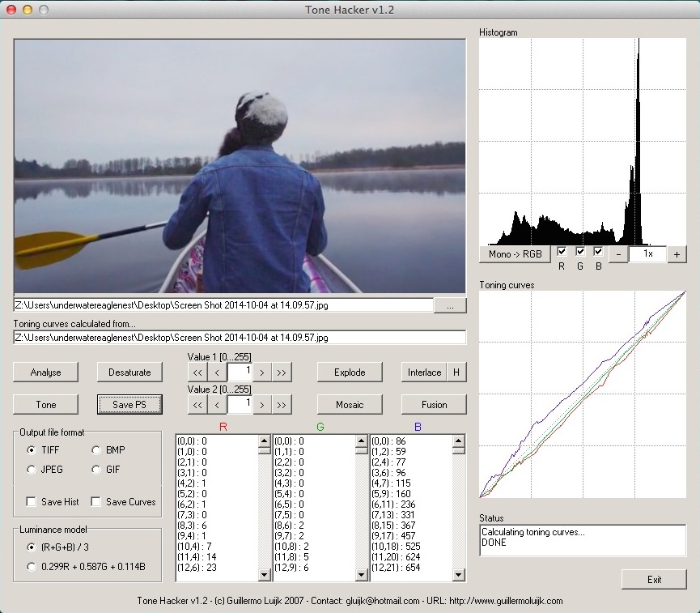Image resolution: width=700 pixels, height=613 pixels.
Task: Uncheck the R channel histogram checkbox
Action: (x=562, y=252)
